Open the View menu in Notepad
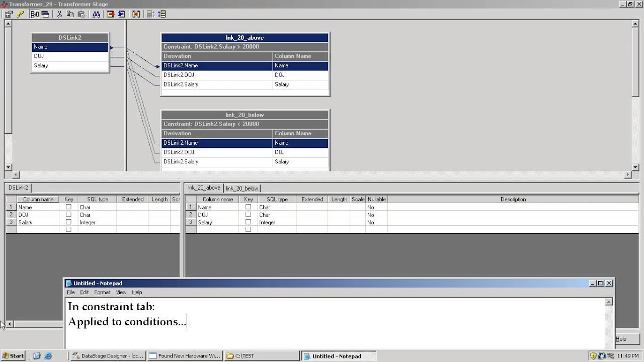Screen dimensions: 644x362 click(x=121, y=292)
